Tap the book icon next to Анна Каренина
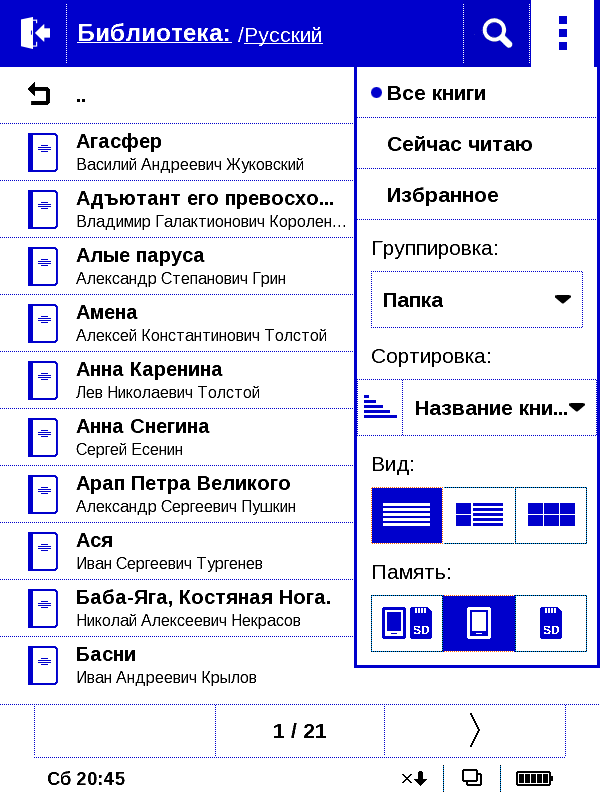The image size is (600, 800). coord(43,380)
